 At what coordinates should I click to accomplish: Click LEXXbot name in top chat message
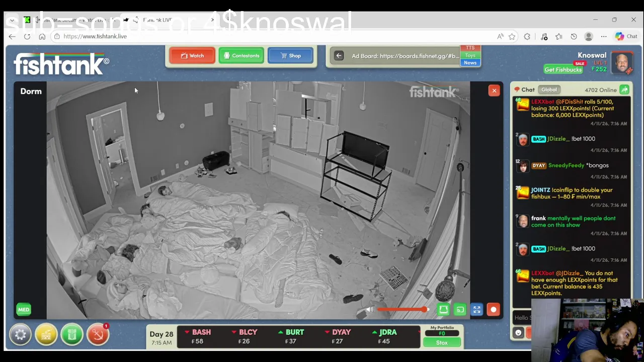coord(542,102)
